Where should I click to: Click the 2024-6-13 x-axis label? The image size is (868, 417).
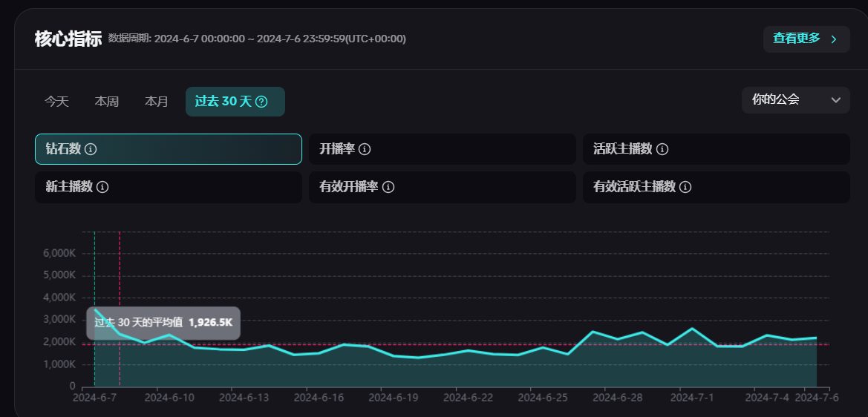click(244, 398)
